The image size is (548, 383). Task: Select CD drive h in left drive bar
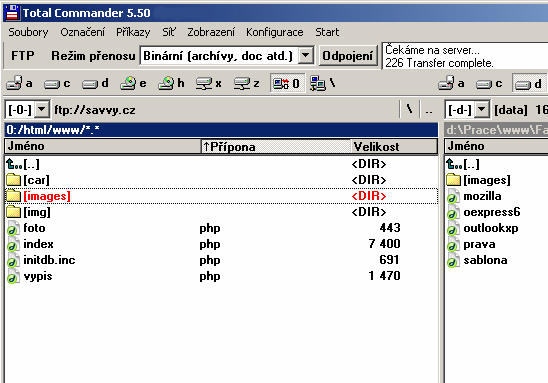click(x=171, y=83)
